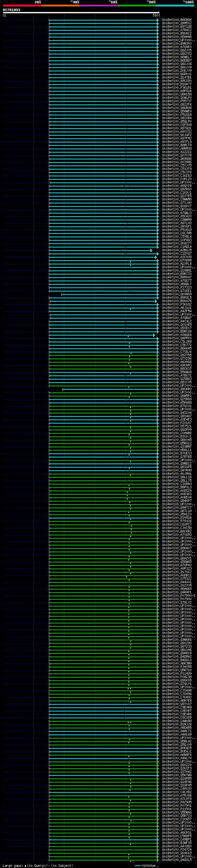The image size is (197, 868).
Task: Open hit UniRef100_A5AHA8
Action: [x=176, y=37]
